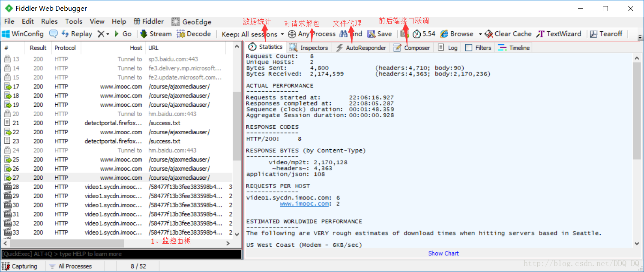Click the All Processes filter in status bar
Viewport: 644px width, 272px height.
tap(70, 266)
